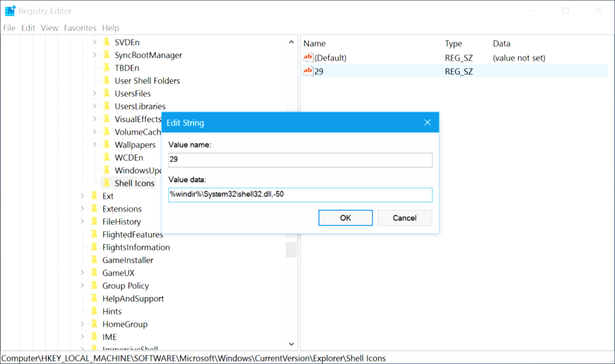615x364 pixels.
Task: Click the folder icon next to GameInstaller
Action: coord(94,260)
